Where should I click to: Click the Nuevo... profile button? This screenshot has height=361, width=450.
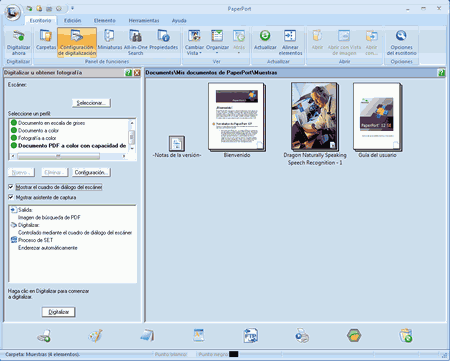point(21,172)
